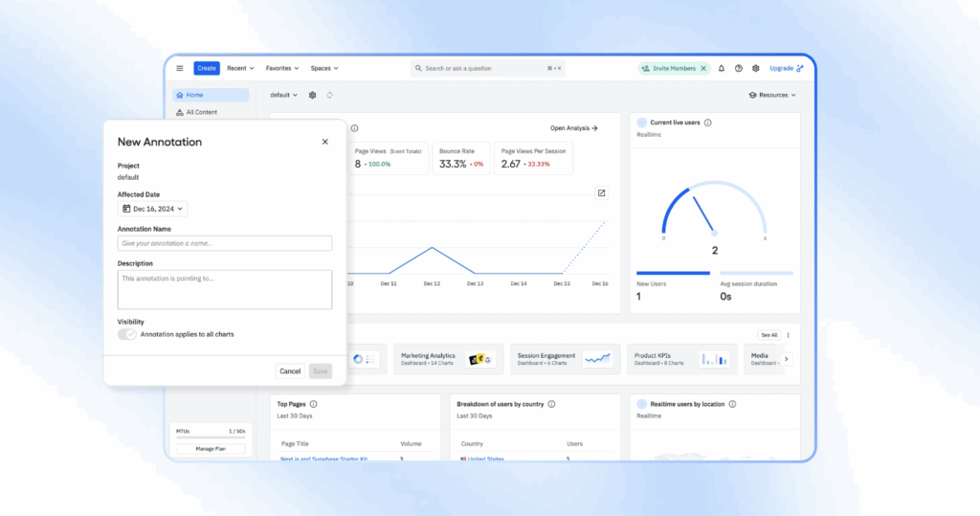The image size is (980, 516).
Task: Select Page Views Per Session card
Action: (x=534, y=158)
